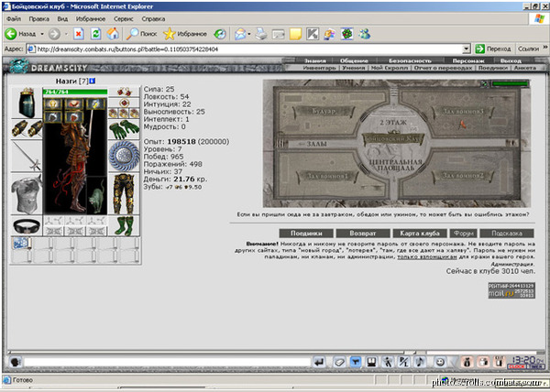
Task: Open the silver chest armor slot
Action: [27, 194]
